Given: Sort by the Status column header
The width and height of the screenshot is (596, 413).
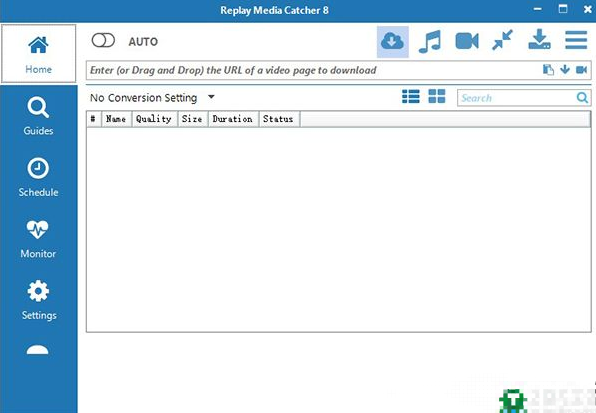Looking at the screenshot, I should [279, 119].
